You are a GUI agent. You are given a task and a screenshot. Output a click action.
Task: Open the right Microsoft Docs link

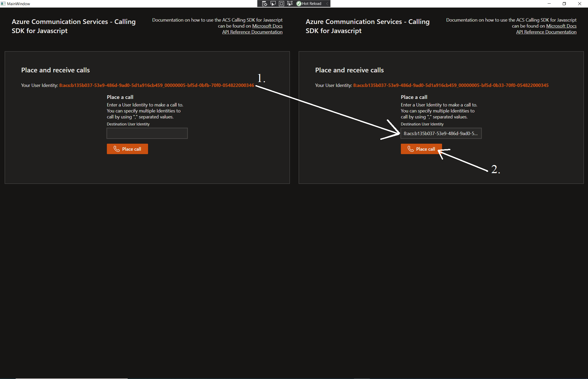coord(561,26)
